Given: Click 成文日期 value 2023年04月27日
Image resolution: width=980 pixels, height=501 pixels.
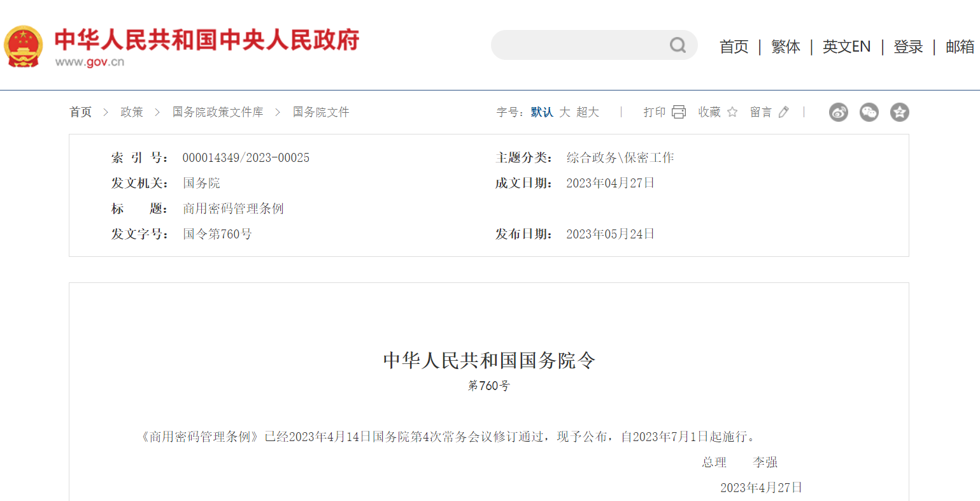Looking at the screenshot, I should 611,184.
